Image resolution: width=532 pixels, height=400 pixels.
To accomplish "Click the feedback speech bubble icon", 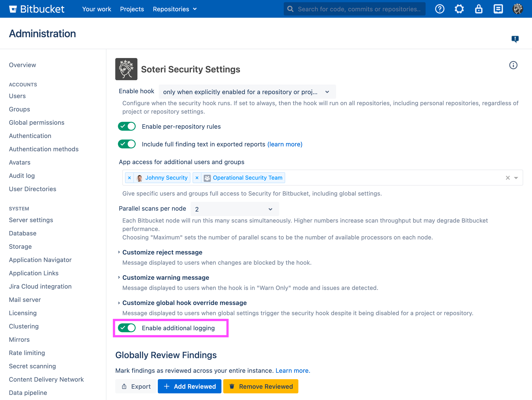I will [515, 39].
